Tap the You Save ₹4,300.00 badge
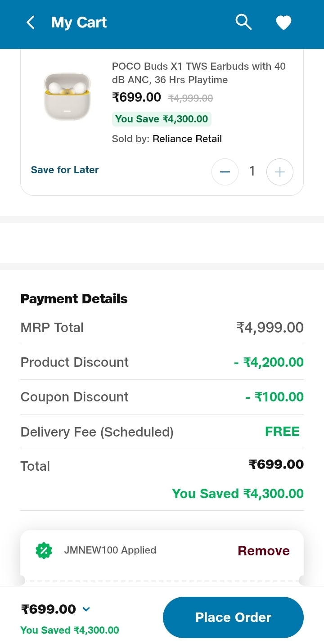 [x=162, y=119]
